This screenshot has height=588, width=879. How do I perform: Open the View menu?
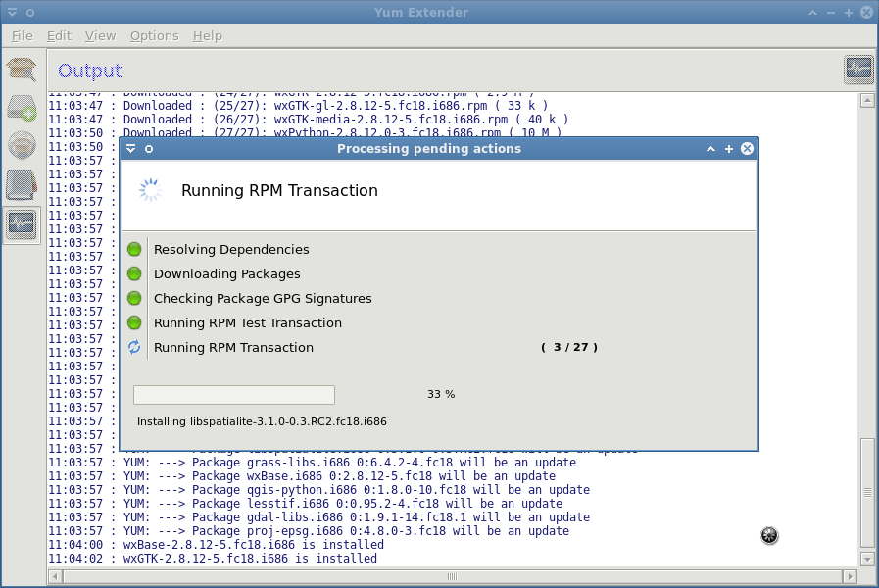(100, 36)
